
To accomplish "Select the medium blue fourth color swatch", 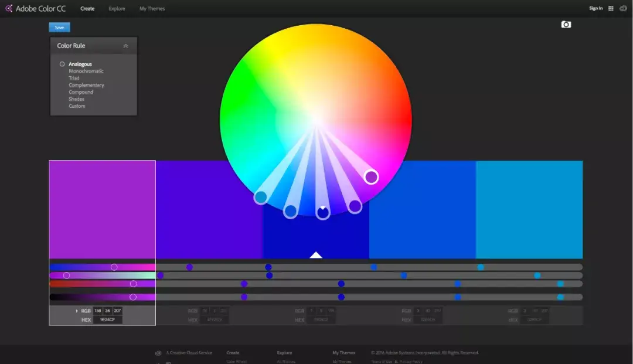I will pos(422,209).
